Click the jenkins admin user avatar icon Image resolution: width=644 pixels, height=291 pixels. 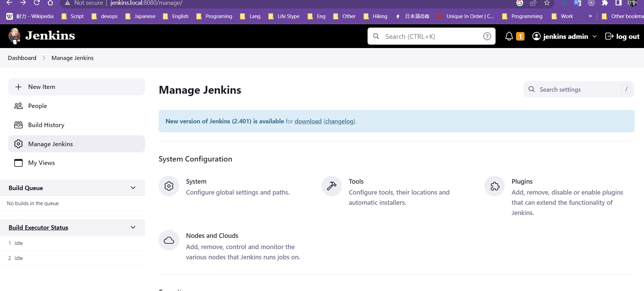coord(536,36)
